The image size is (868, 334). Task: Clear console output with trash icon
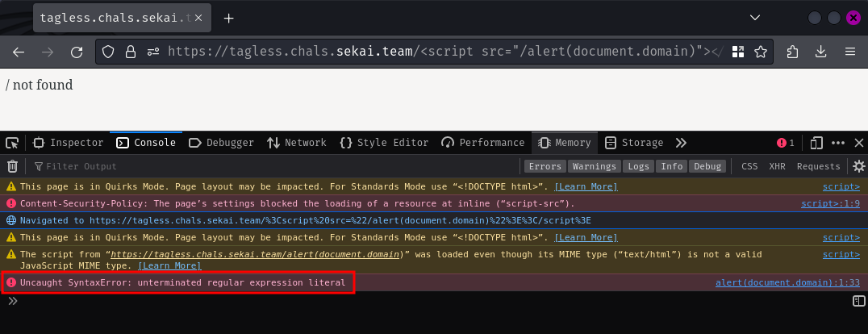[x=12, y=166]
